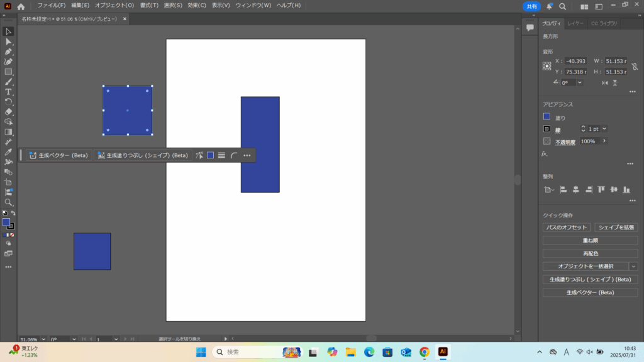Pick the Eyedropper tool
Image resolution: width=644 pixels, height=362 pixels.
[x=9, y=152]
